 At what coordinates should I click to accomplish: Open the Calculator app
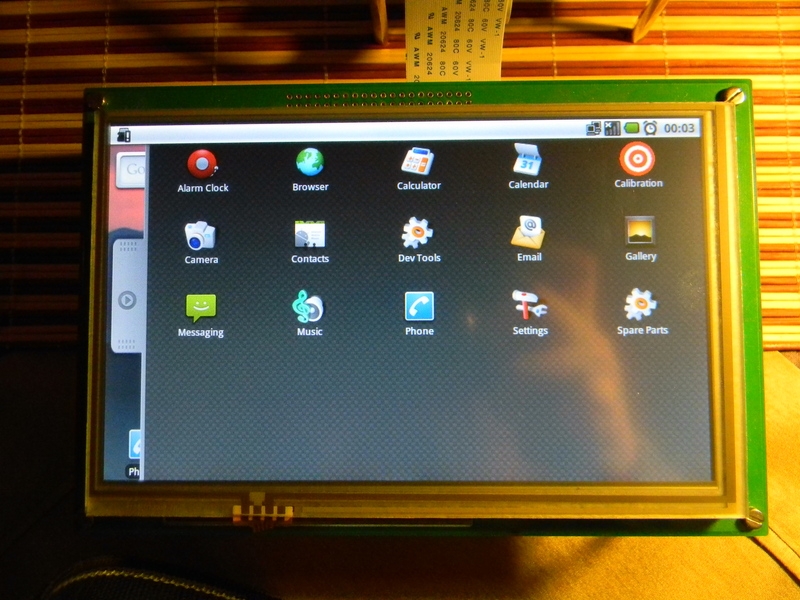(418, 168)
